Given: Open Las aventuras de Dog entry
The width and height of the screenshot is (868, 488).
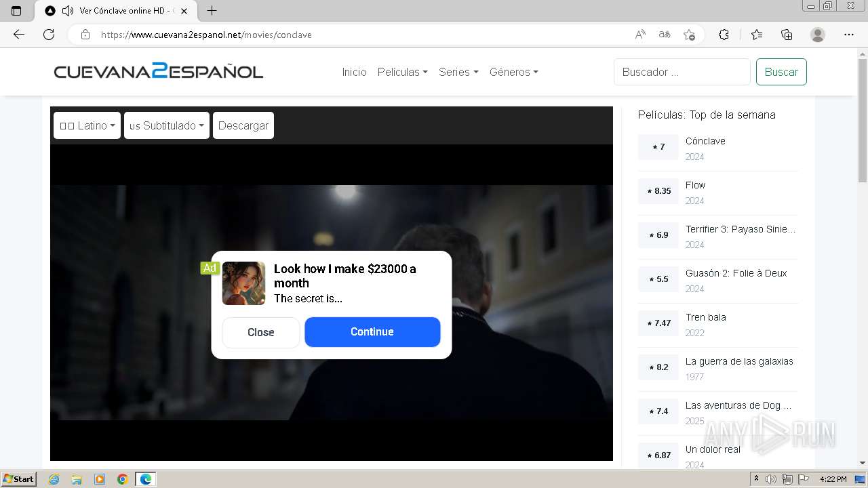Looking at the screenshot, I should pos(738,405).
